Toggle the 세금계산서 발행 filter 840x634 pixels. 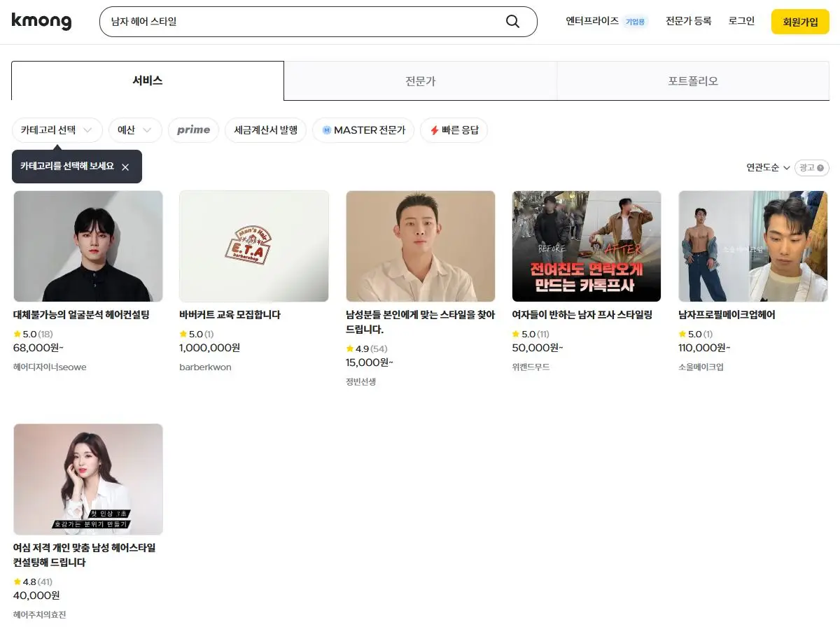pyautogui.click(x=266, y=130)
